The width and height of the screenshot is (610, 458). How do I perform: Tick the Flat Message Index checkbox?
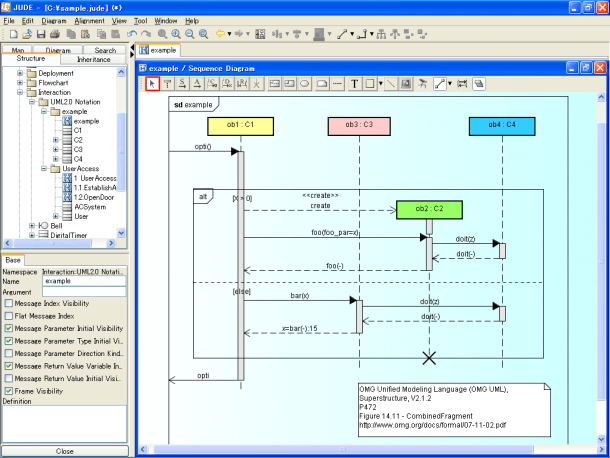9,316
